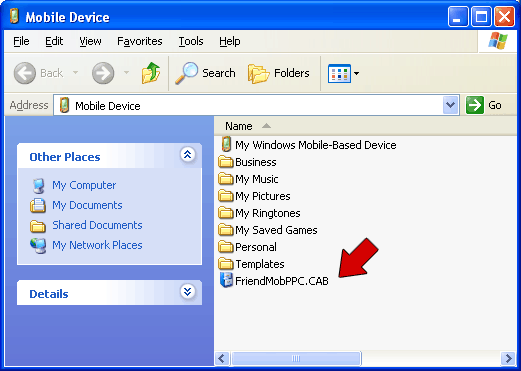Click the Windows flag logo
521x371 pixels.
point(498,41)
